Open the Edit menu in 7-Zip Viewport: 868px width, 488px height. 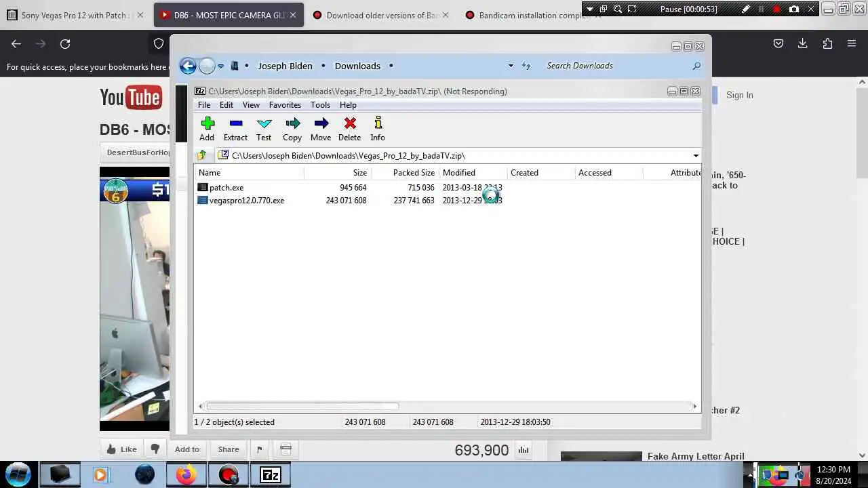[x=226, y=105]
